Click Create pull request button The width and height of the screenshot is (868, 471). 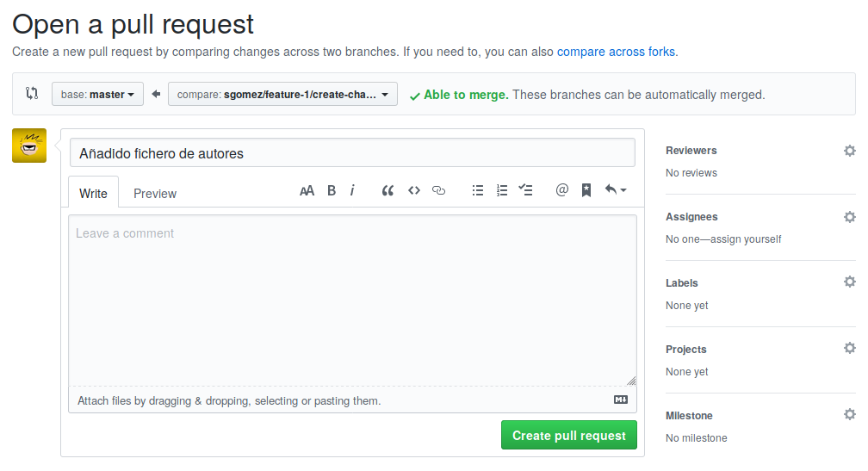(x=569, y=435)
